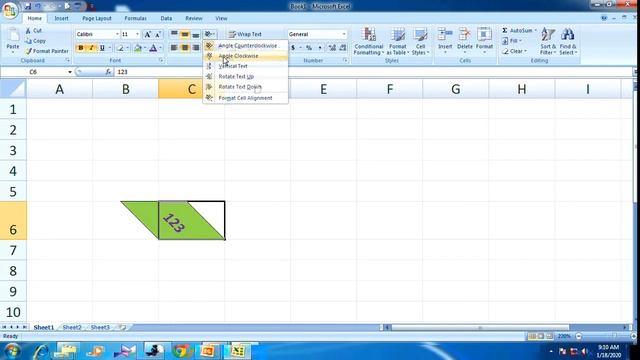Click the formula bar showing 123
The width and height of the screenshot is (640, 360).
point(373,72)
